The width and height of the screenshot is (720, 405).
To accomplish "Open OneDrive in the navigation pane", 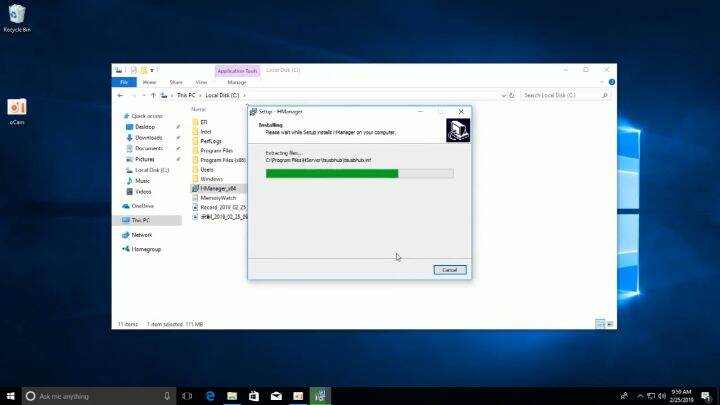I will pyautogui.click(x=143, y=205).
